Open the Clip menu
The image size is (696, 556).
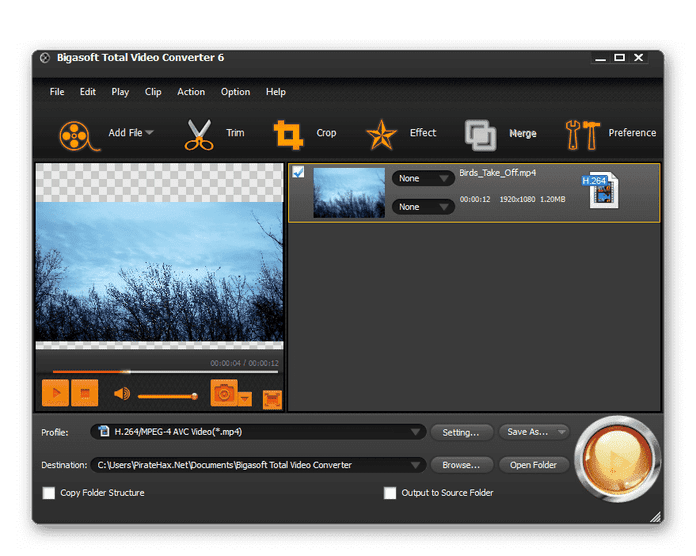[153, 92]
